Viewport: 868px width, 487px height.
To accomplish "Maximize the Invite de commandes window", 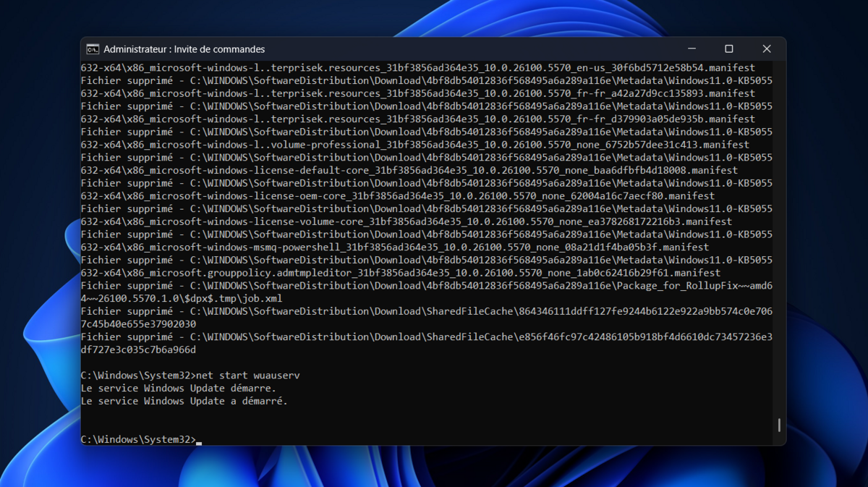I will 728,49.
